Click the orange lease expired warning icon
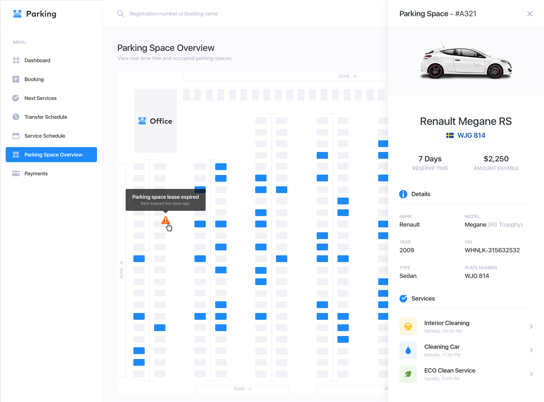Viewport: 544px width, 402px height. click(x=165, y=220)
